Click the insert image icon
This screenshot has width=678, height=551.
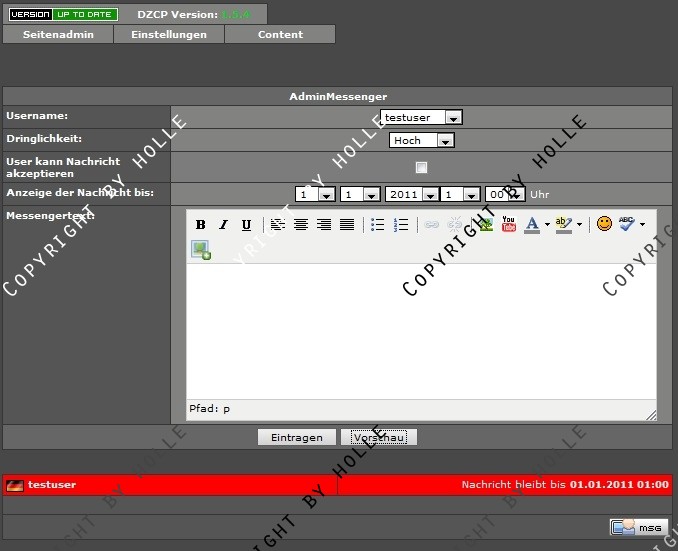(201, 250)
